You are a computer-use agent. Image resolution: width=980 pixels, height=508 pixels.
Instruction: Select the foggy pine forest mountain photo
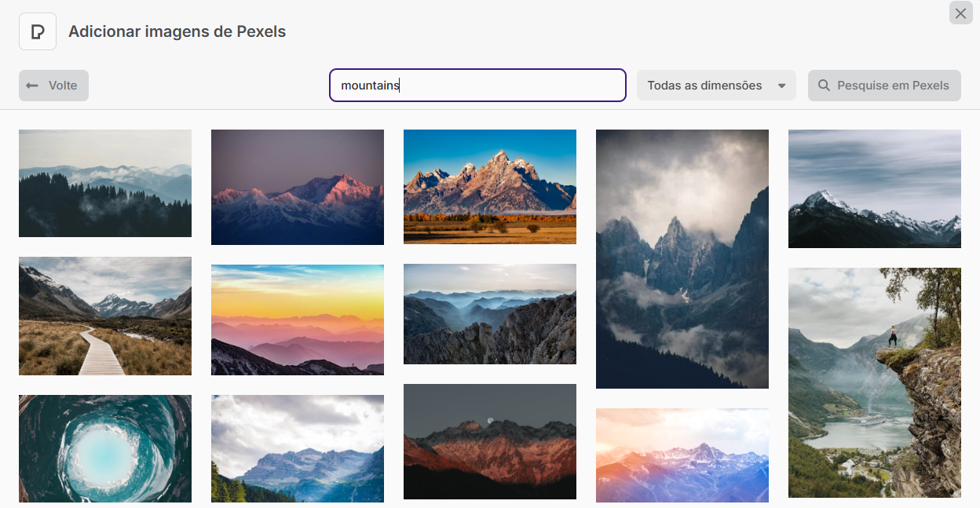pyautogui.click(x=105, y=183)
